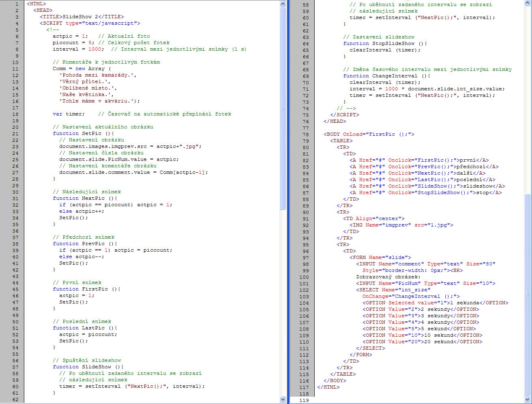Click 'function PrevPic ()' definition

point(85,244)
